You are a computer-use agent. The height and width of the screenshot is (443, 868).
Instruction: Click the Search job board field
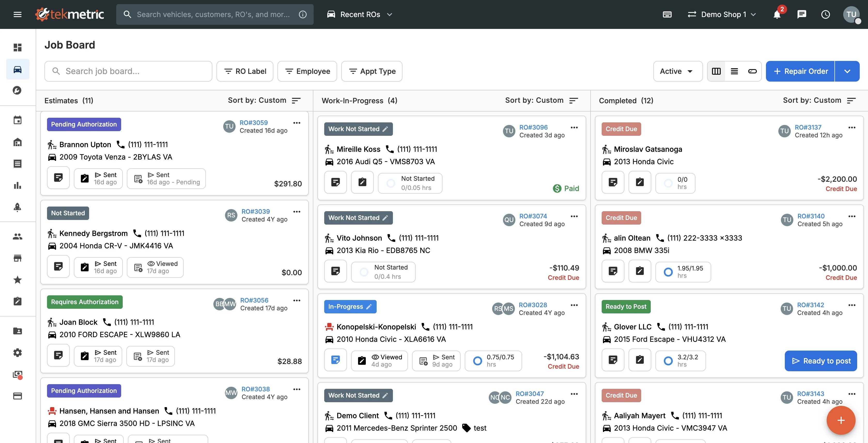pos(128,71)
